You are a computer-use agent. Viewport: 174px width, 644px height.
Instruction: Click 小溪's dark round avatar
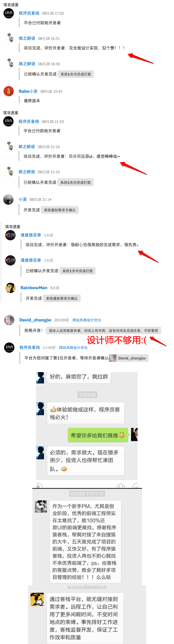(x=8, y=199)
